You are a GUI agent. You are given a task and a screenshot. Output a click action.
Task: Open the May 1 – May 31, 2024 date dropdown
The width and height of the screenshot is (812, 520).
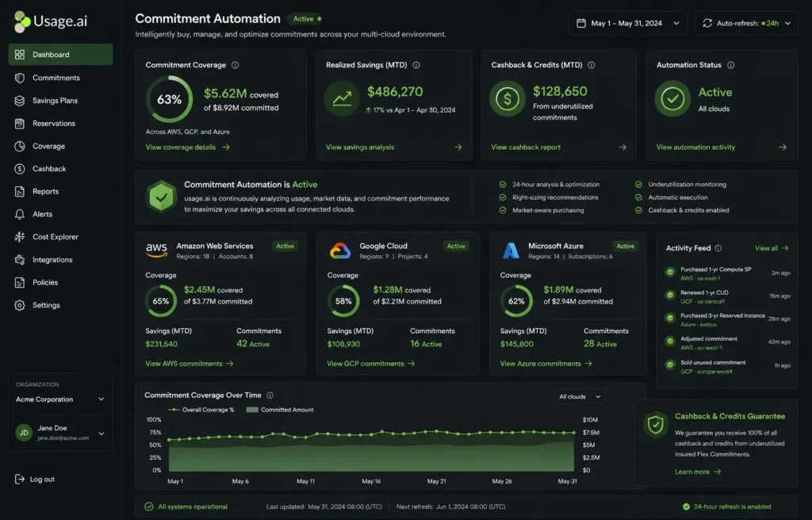pyautogui.click(x=628, y=23)
